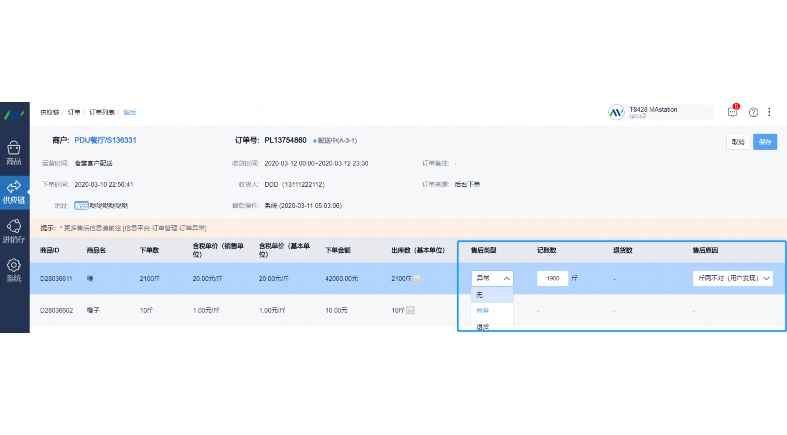Go to 订单 in the breadcrumb
The height and width of the screenshot is (435, 787).
[x=74, y=112]
